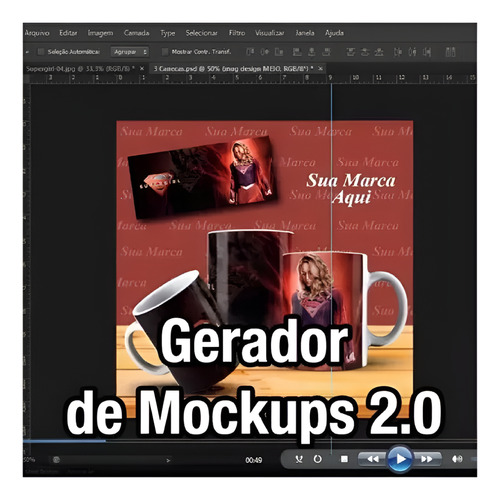Open the Move tool preset picker
The height and width of the screenshot is (500, 500).
click(x=27, y=52)
